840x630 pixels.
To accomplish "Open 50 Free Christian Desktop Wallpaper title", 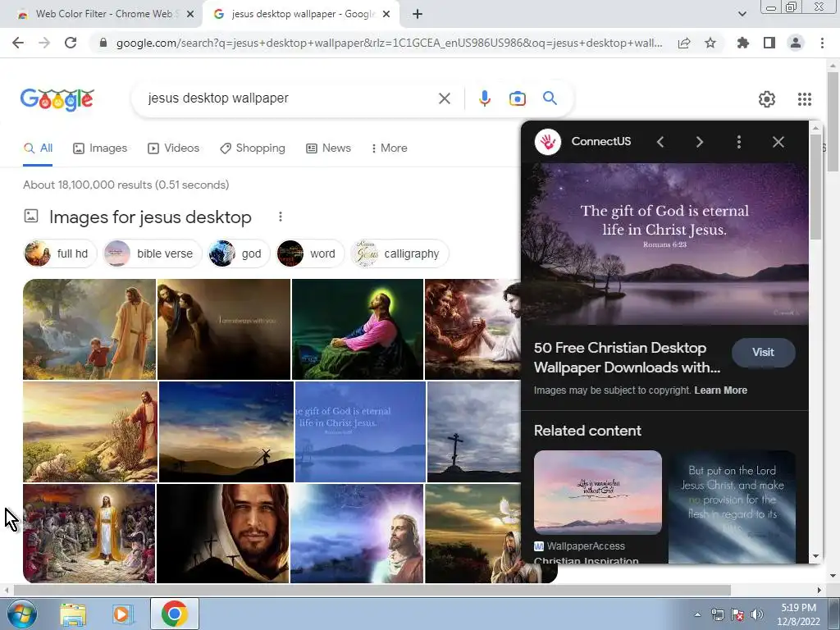I will click(627, 358).
